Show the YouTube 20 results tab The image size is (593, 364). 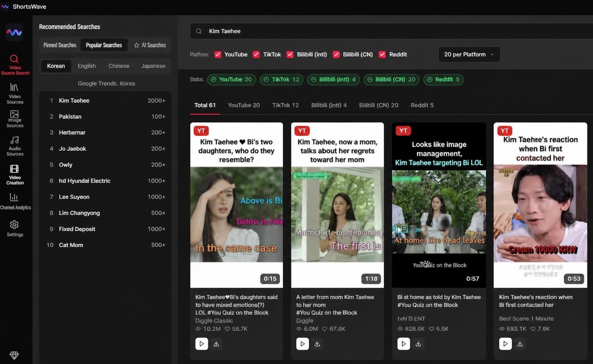click(244, 105)
